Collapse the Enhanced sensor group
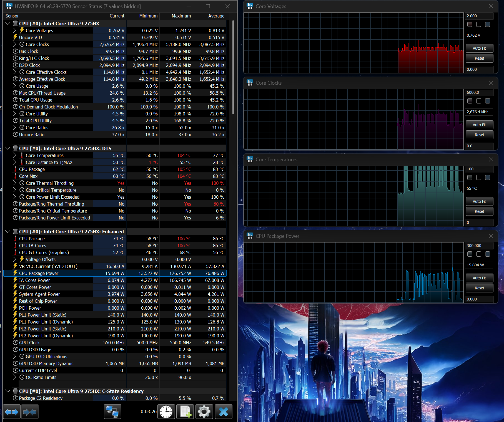 tap(8, 231)
